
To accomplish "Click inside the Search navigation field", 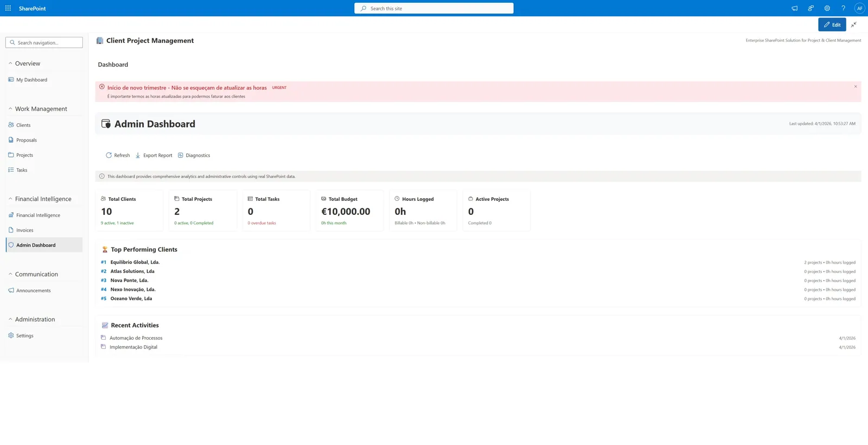I will point(44,42).
